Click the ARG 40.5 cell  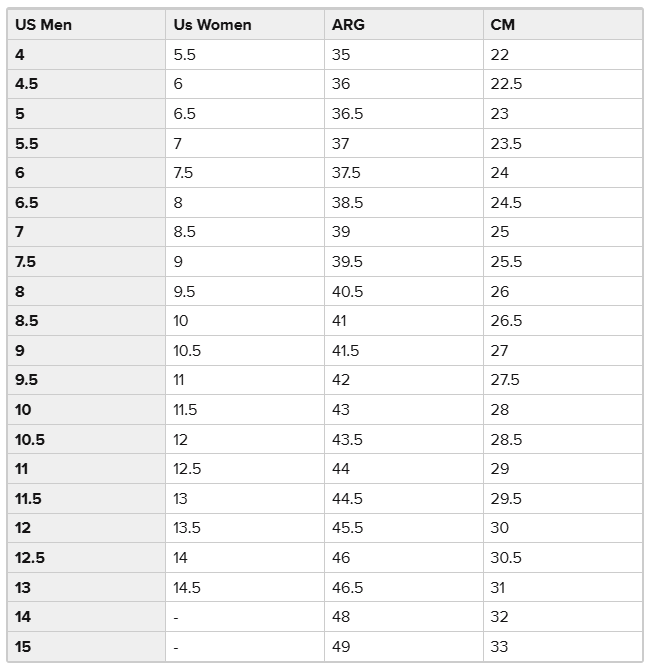[404, 291]
